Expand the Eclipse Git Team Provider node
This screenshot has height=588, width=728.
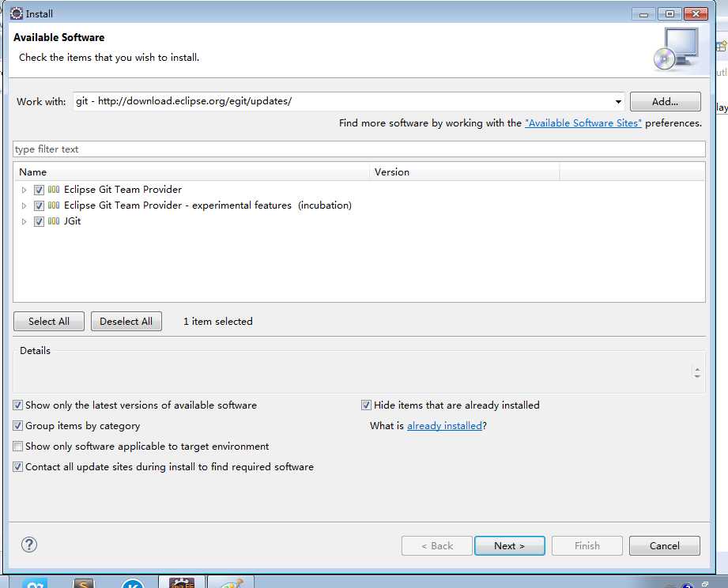pyautogui.click(x=25, y=190)
